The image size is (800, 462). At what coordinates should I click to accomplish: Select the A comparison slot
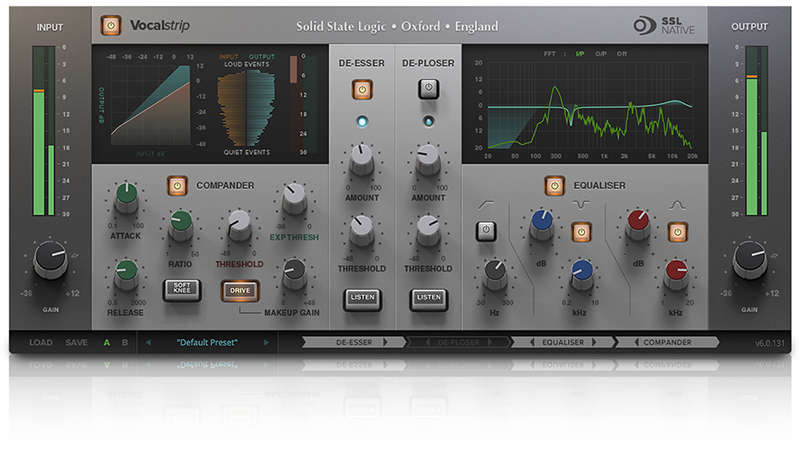coord(107,342)
